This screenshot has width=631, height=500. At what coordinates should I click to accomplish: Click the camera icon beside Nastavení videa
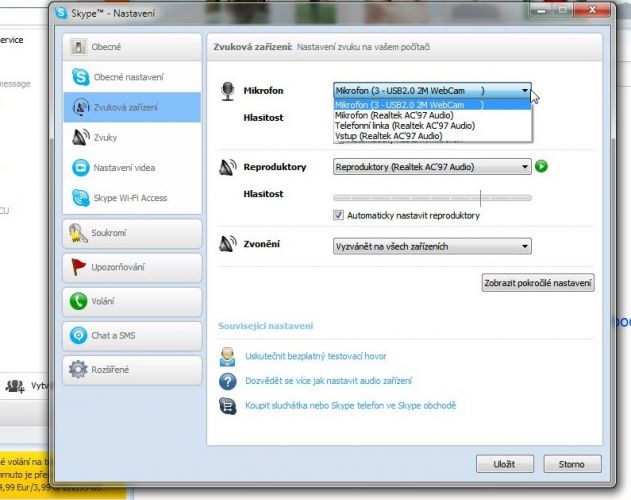point(80,167)
